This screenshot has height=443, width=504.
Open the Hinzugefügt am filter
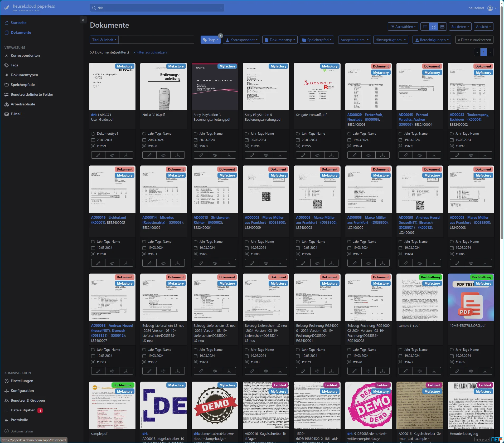tap(391, 40)
